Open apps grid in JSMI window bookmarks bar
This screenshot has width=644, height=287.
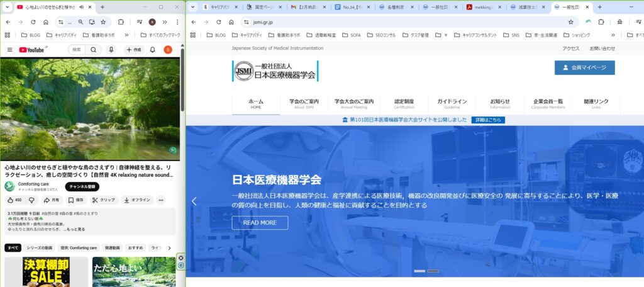[193, 35]
